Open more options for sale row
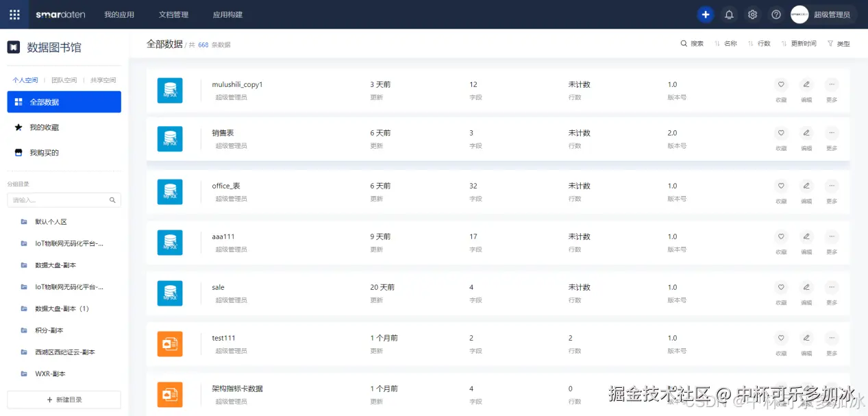Image resolution: width=868 pixels, height=416 pixels. 832,287
